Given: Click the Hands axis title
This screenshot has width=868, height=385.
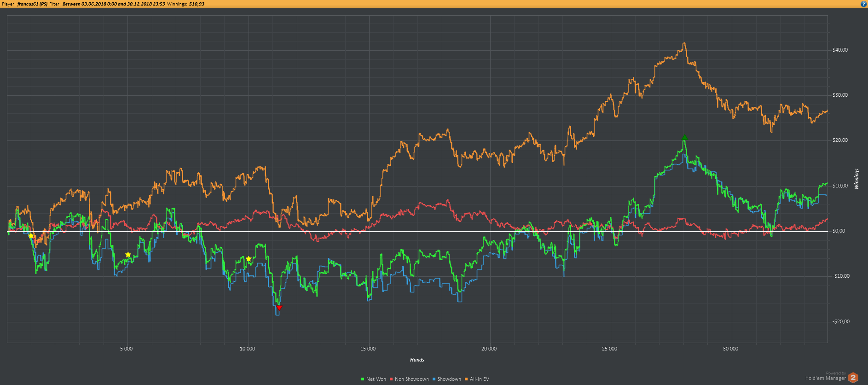Looking at the screenshot, I should [417, 360].
